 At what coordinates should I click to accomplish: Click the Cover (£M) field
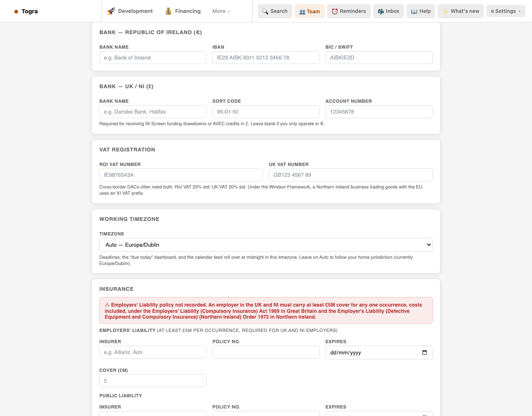[153, 381]
